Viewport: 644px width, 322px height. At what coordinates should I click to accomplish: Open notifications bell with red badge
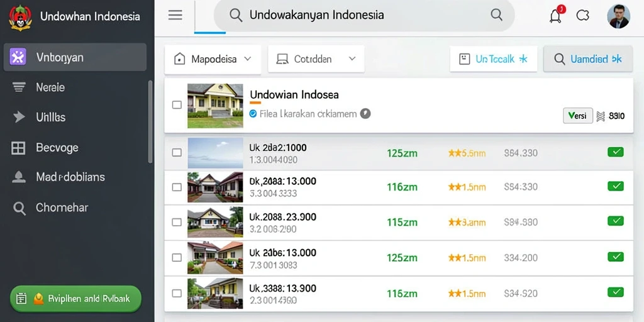point(556,15)
